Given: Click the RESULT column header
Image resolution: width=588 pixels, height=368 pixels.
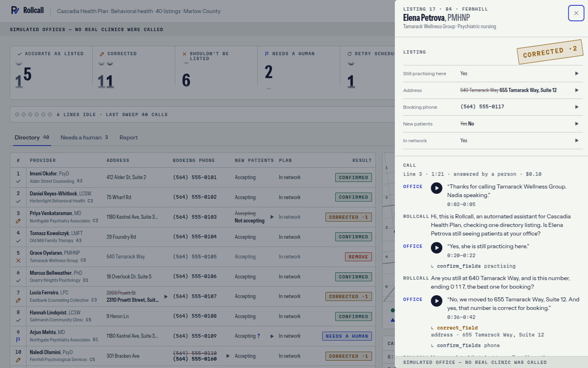Looking at the screenshot, I should pos(362,161).
